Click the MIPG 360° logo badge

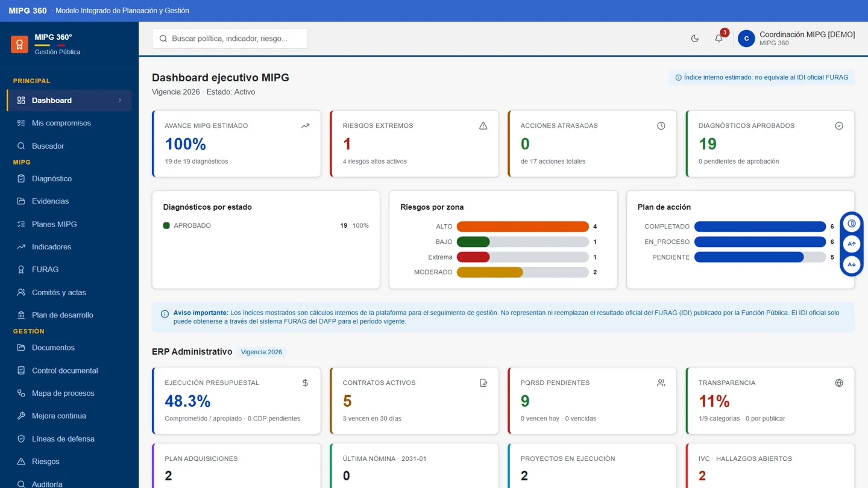(19, 44)
